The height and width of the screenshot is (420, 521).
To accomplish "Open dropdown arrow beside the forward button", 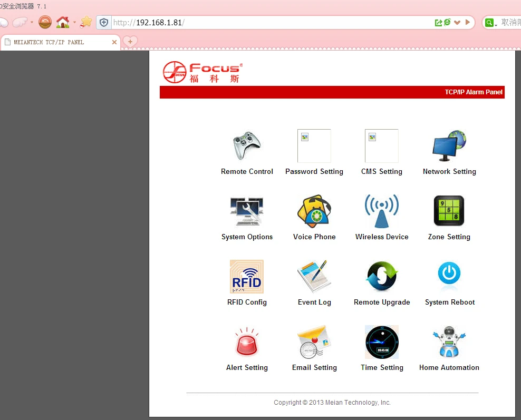I will click(32, 23).
